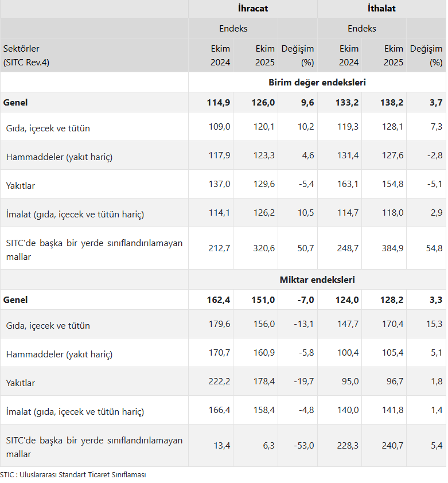448x483 pixels.
Task: Click the Birim değer endeksleri section heading
Action: [317, 82]
